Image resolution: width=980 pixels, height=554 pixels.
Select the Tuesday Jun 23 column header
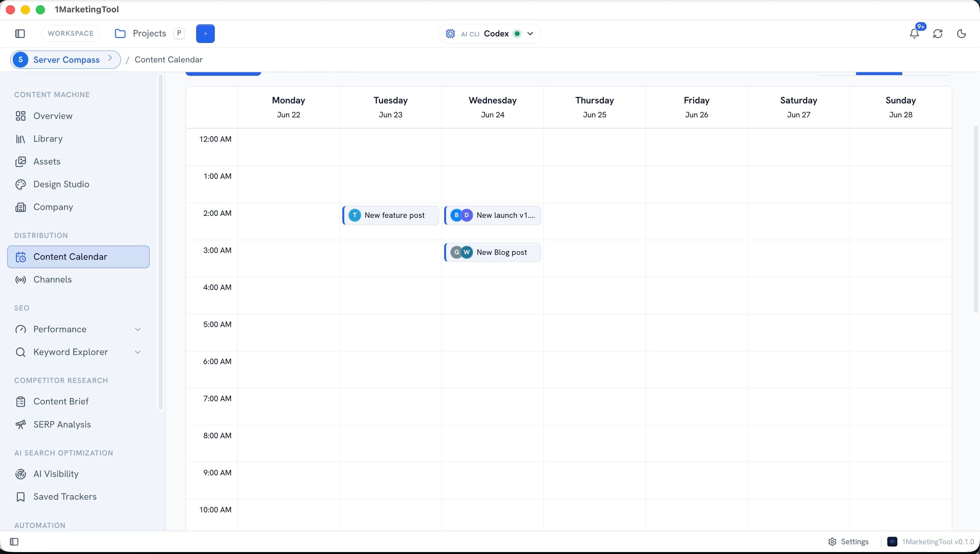pos(391,107)
